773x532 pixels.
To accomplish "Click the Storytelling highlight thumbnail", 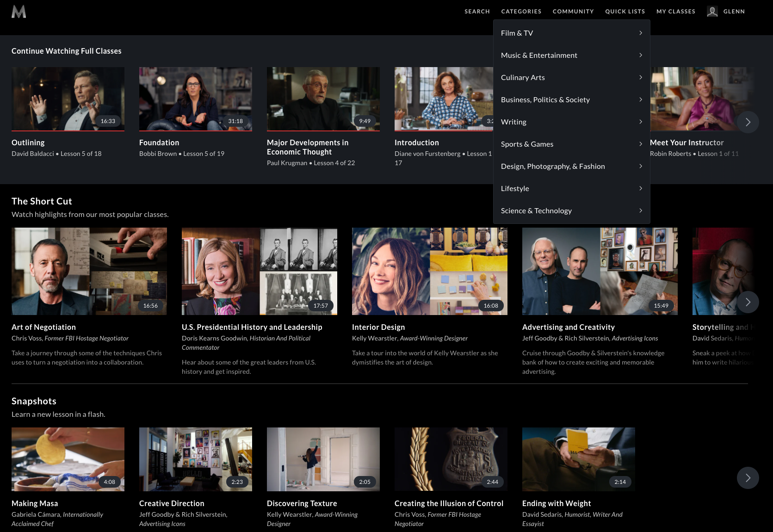I will pos(723,271).
